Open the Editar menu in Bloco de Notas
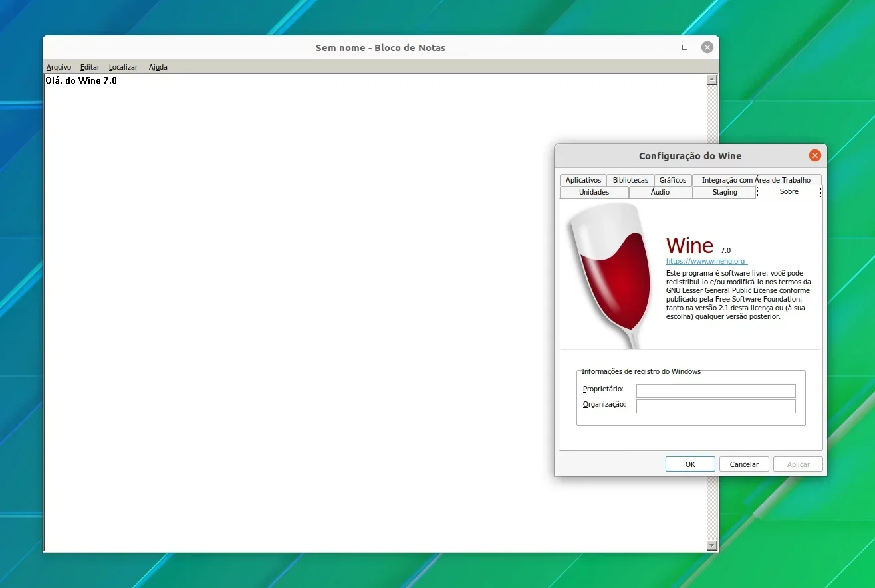The height and width of the screenshot is (588, 875). point(90,67)
